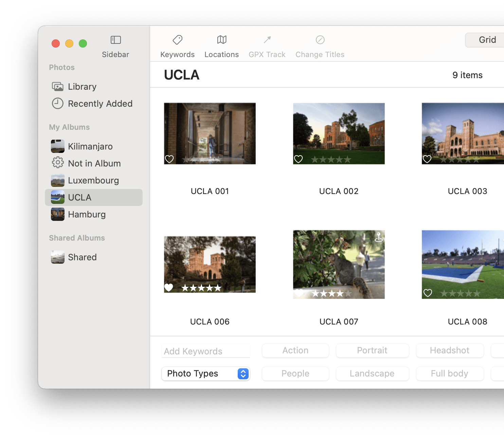Open the Keywords tag tool
Viewport: 504px width, 439px height.
(x=177, y=40)
